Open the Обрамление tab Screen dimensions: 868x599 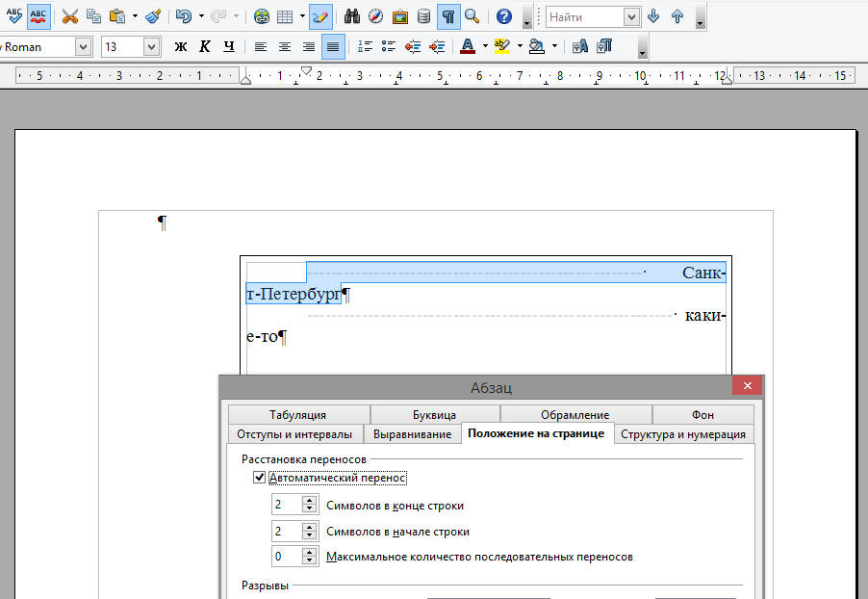[x=574, y=415]
